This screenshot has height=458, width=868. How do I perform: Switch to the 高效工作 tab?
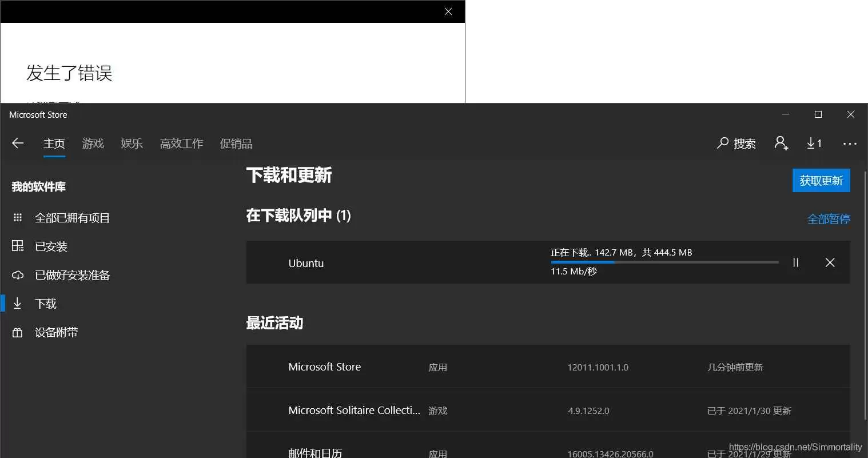[x=181, y=144]
